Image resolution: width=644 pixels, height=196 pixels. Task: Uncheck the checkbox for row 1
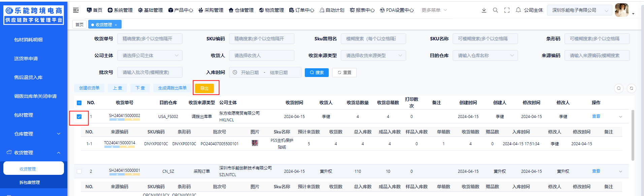coord(79,117)
